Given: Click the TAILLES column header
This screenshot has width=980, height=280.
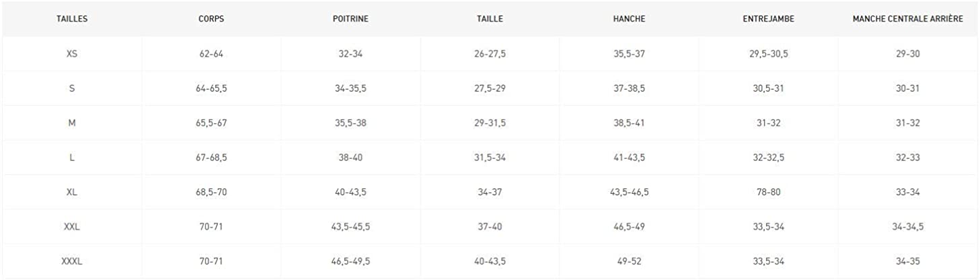Looking at the screenshot, I should tap(72, 19).
